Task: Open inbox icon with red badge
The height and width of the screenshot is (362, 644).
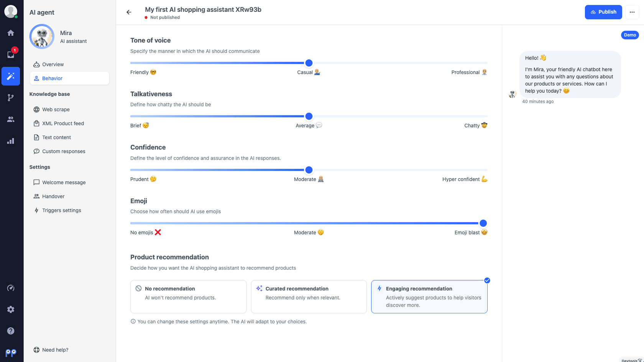Action: 11,54
